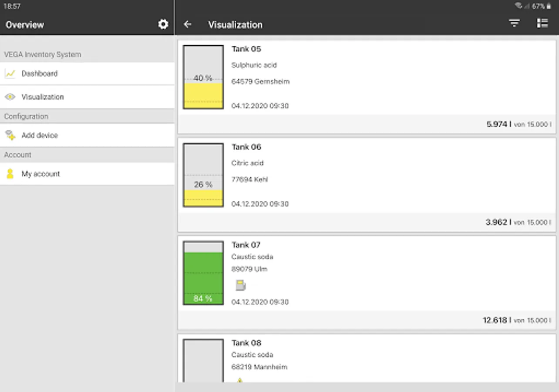Click 77694 Kehl location
The width and height of the screenshot is (559, 392).
point(249,179)
